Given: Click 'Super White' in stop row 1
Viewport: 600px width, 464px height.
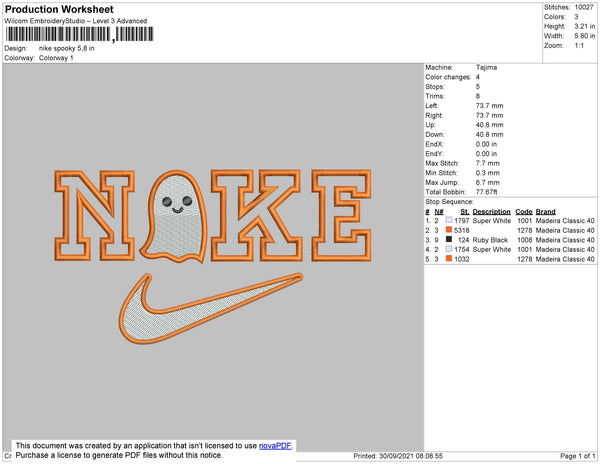Looking at the screenshot, I should (492, 221).
